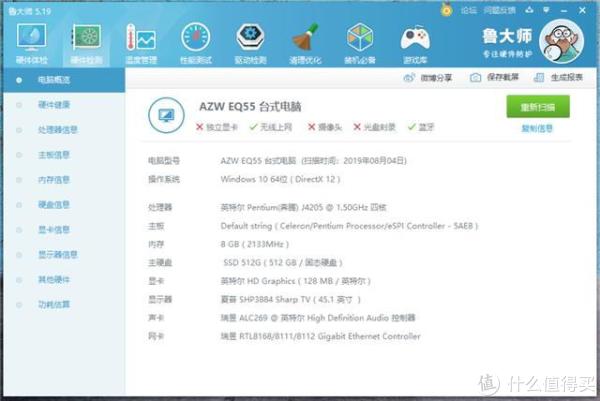Screen dimensions: 600x401
Task: Select 电脑概览 in the sidebar
Action: click(x=64, y=80)
